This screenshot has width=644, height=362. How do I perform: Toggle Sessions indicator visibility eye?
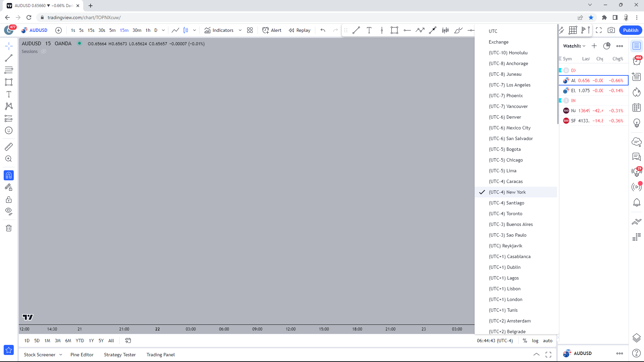44,52
